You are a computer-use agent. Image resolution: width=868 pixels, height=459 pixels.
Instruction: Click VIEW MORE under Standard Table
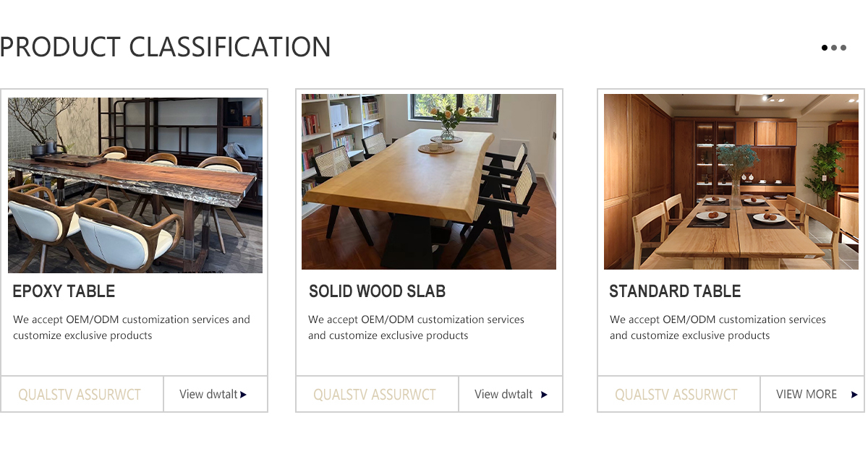807,394
